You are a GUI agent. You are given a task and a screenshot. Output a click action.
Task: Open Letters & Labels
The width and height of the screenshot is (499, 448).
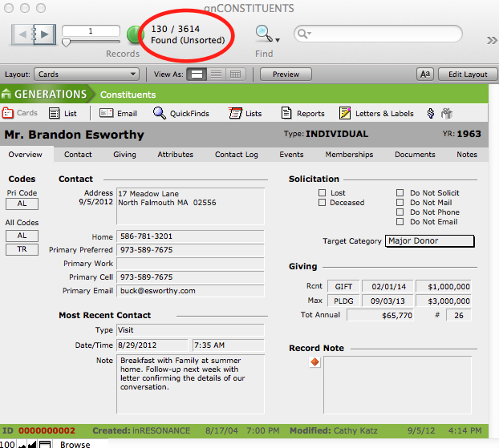(345, 114)
